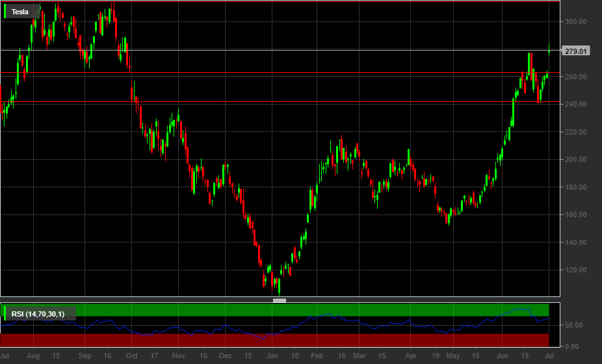The width and height of the screenshot is (602, 364).
Task: Select the red horizontal line near 263
Action: coord(280,72)
